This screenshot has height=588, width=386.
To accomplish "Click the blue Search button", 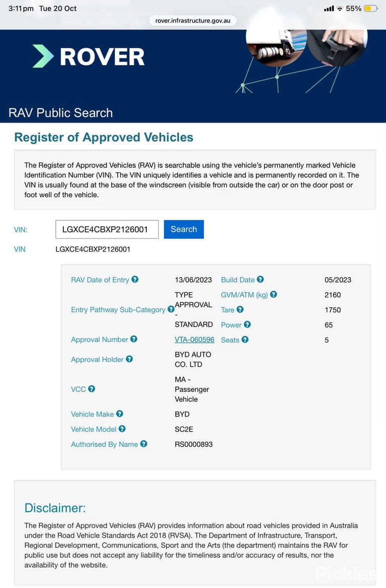I will coord(183,229).
